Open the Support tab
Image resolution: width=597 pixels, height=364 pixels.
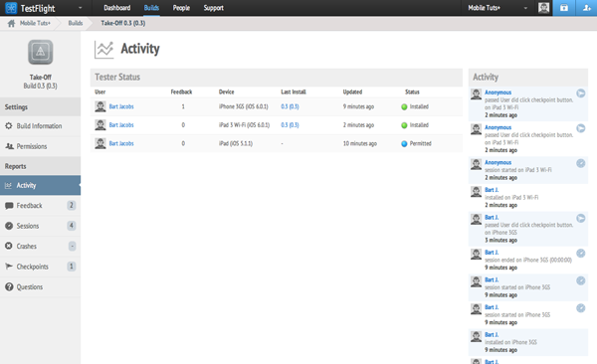[x=213, y=8]
